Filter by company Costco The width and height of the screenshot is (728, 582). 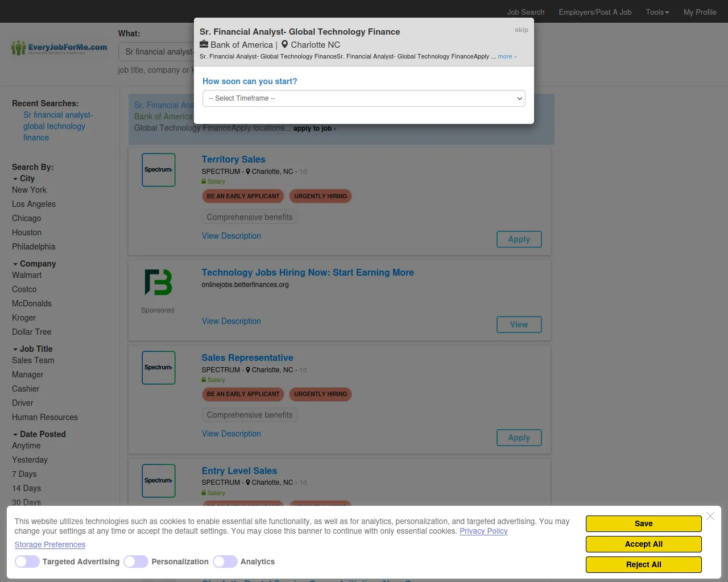[24, 289]
